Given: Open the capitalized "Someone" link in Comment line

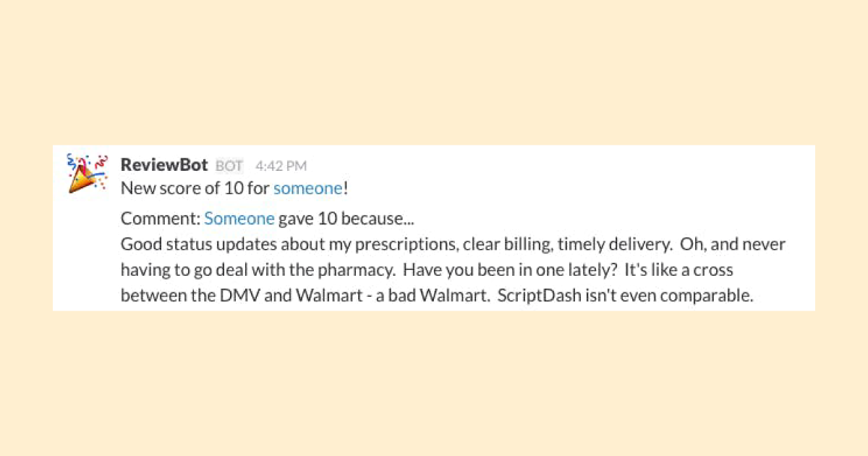Looking at the screenshot, I should point(239,218).
